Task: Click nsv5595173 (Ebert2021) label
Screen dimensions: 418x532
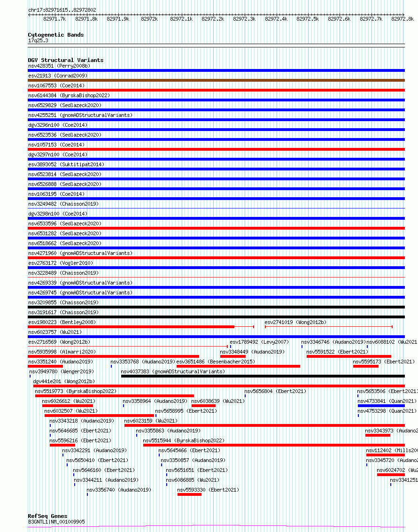Action: click(x=384, y=362)
